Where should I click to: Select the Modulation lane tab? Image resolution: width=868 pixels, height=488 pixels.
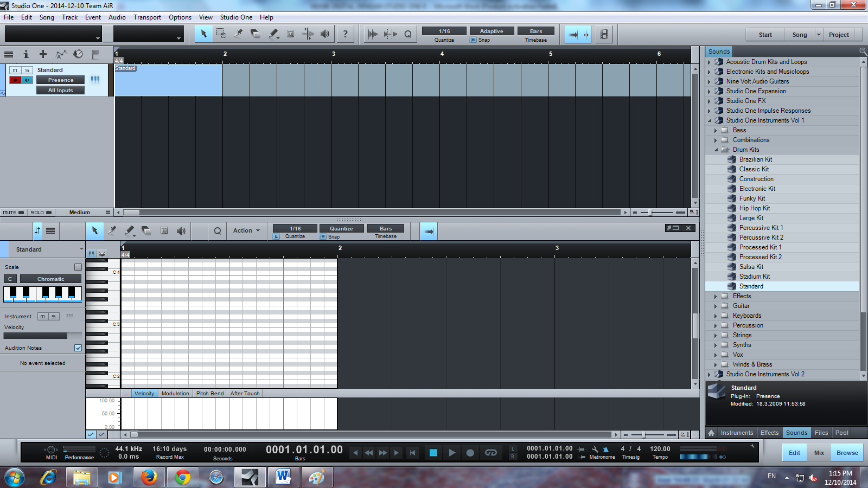(175, 393)
